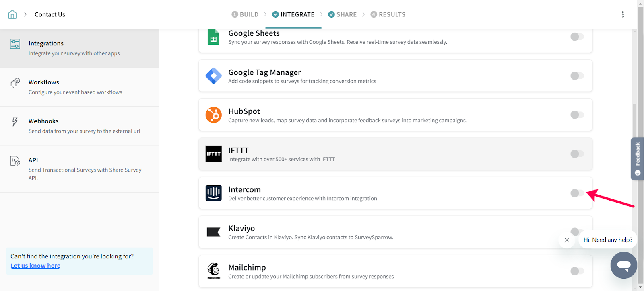This screenshot has width=644, height=291.
Task: Switch to the BUILD step tab
Action: 245,14
